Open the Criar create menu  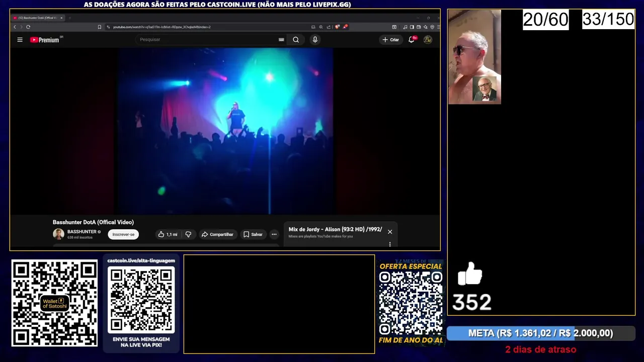point(390,40)
